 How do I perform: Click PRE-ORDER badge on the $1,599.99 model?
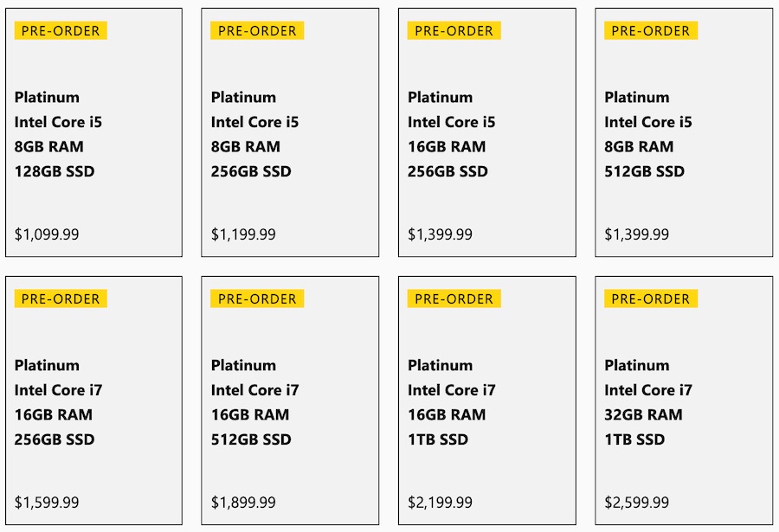[61, 299]
